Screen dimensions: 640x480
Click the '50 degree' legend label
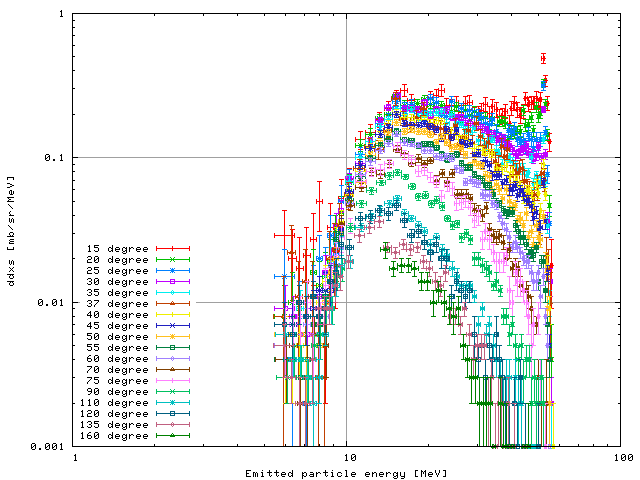117,337
